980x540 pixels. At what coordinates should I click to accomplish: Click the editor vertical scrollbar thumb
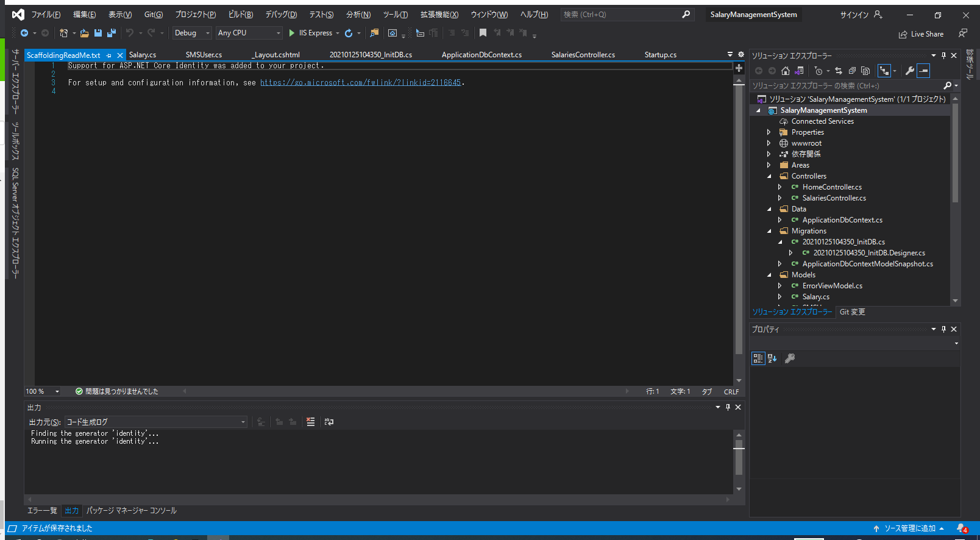(x=739, y=219)
